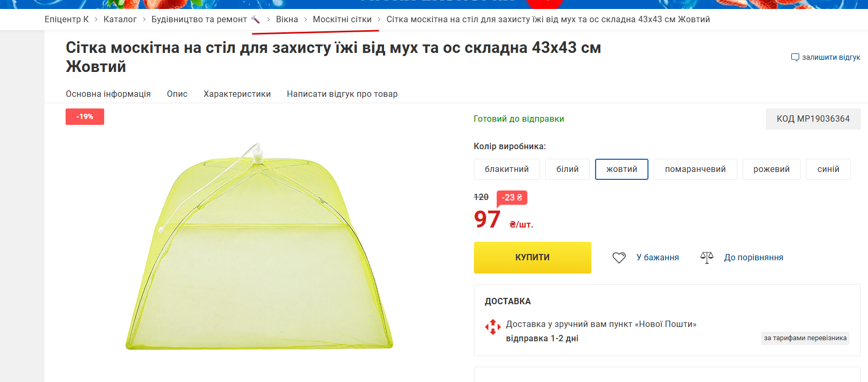Click the yellow food net product image
The height and width of the screenshot is (382, 868).
coord(259,246)
